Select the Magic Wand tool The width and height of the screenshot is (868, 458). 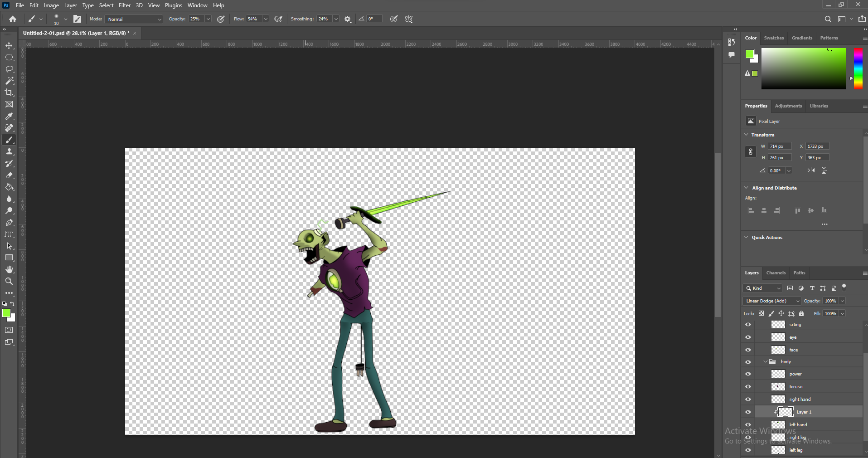point(9,81)
